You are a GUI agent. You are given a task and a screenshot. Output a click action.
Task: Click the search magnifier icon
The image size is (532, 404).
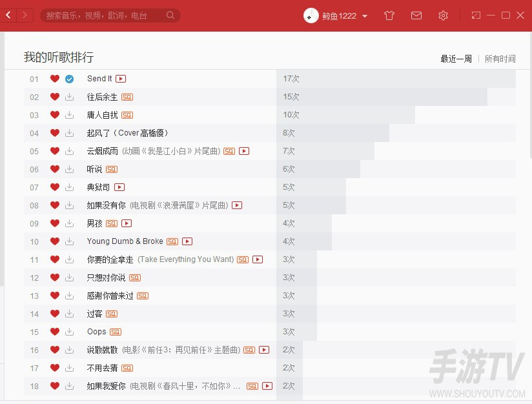170,15
